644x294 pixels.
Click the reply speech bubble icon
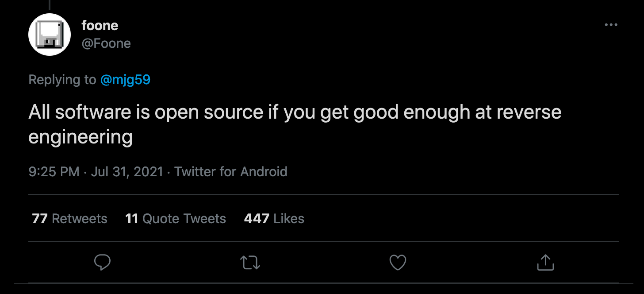(x=102, y=263)
